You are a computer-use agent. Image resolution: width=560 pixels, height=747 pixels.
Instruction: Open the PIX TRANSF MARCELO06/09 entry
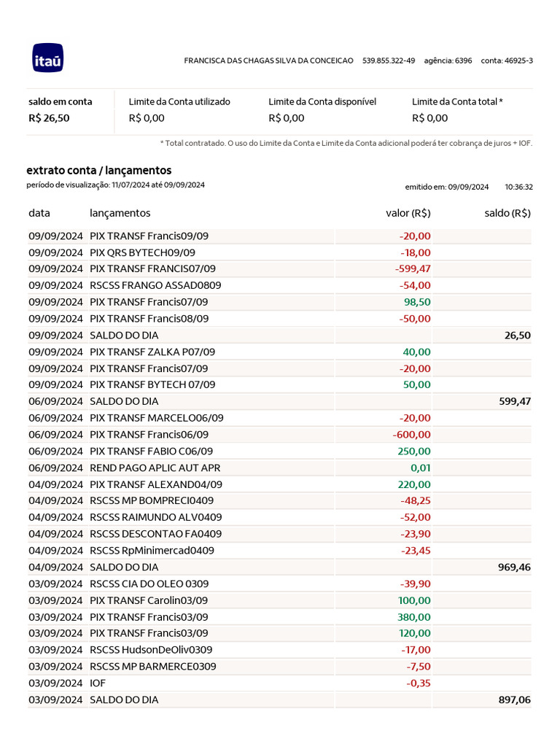pyautogui.click(x=156, y=418)
